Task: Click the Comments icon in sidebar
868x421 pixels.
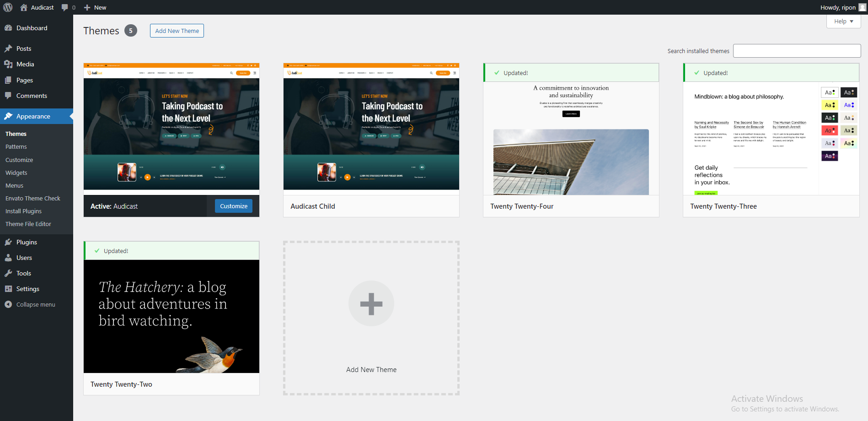Action: point(8,96)
